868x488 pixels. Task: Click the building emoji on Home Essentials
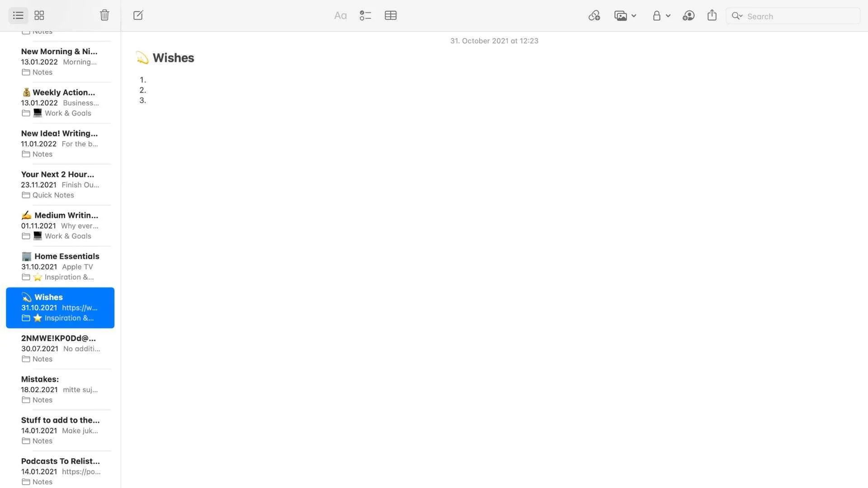pos(27,257)
